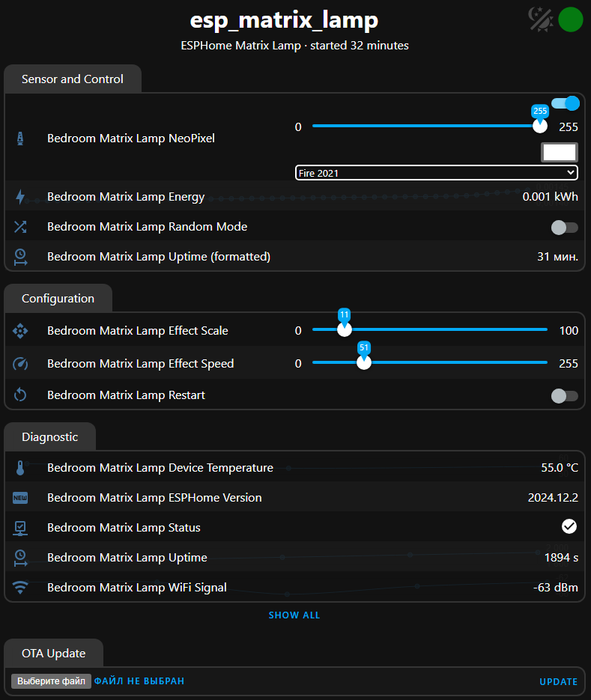The width and height of the screenshot is (591, 700).
Task: Select the Configuration section tab
Action: (58, 299)
